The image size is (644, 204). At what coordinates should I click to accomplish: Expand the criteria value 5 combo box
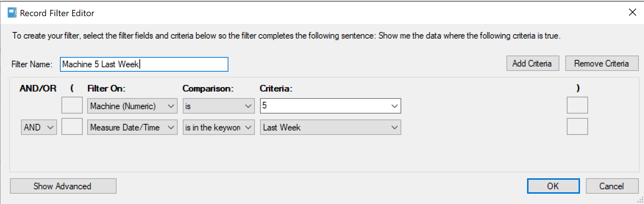(x=394, y=106)
